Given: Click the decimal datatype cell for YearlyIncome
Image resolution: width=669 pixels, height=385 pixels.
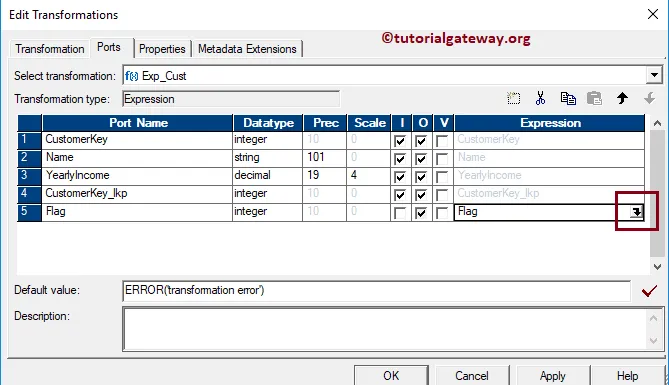Looking at the screenshot, I should tap(268, 176).
